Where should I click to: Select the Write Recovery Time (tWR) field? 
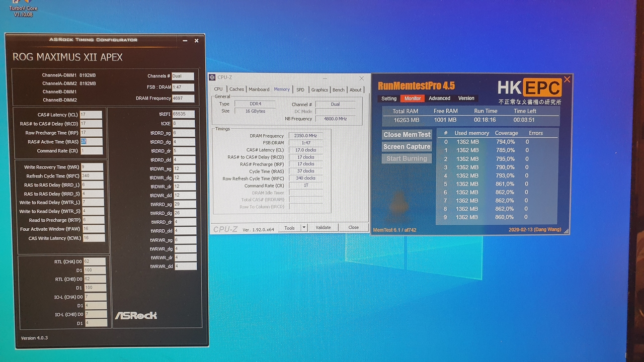click(x=92, y=167)
